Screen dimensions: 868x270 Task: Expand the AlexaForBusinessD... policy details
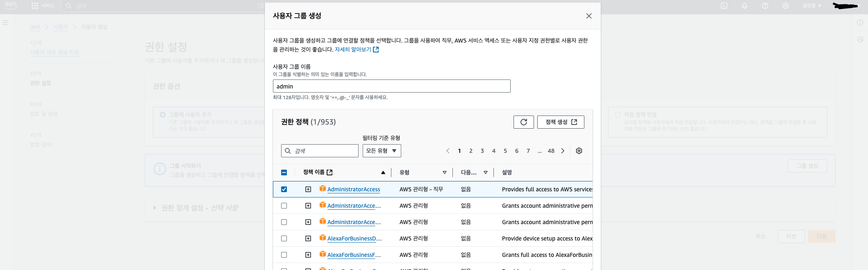pyautogui.click(x=308, y=238)
